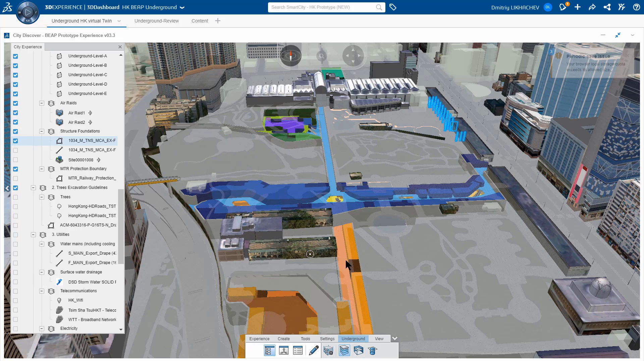Open the tree view panel icon
The image size is (644, 361).
(269, 351)
